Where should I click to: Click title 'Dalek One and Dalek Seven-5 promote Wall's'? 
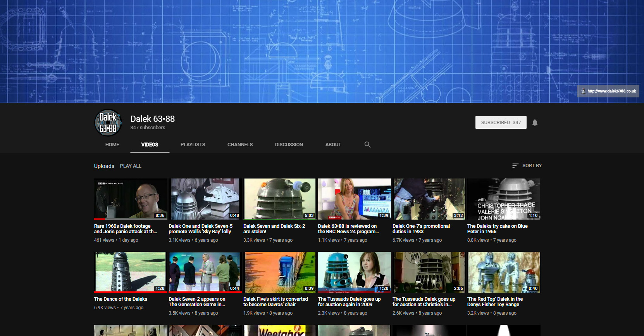click(x=201, y=229)
